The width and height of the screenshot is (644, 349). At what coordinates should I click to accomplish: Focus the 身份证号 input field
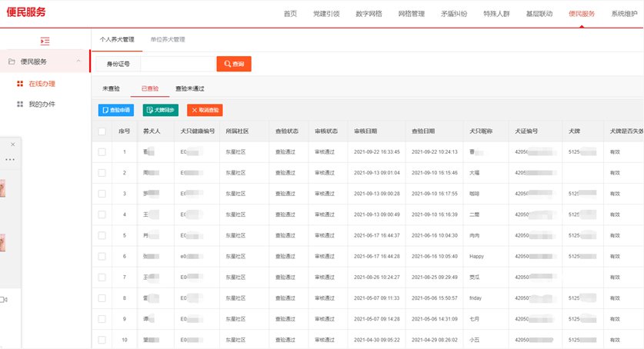tap(177, 64)
